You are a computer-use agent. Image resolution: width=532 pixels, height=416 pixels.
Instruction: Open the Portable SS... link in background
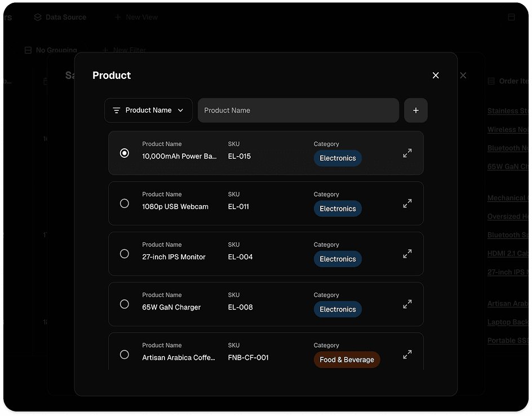(x=508, y=340)
